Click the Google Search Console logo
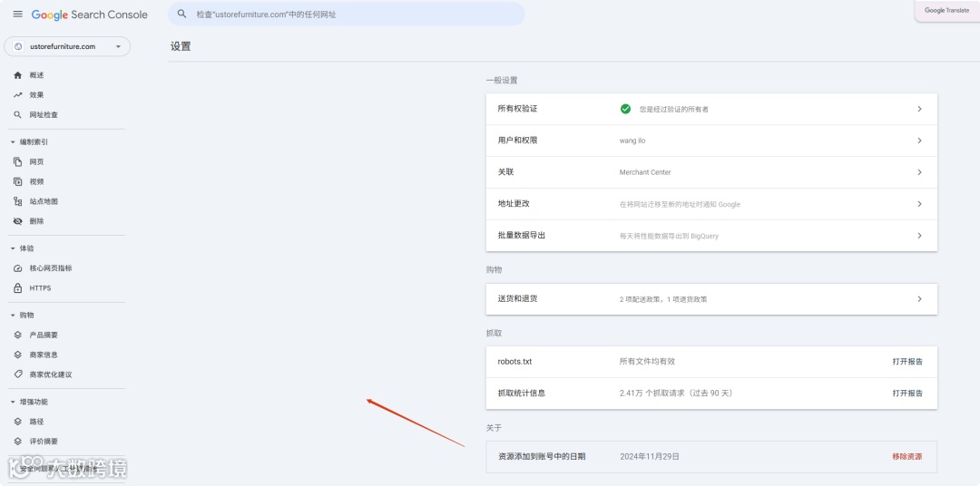Viewport: 980px width, 486px height. pyautogui.click(x=89, y=15)
